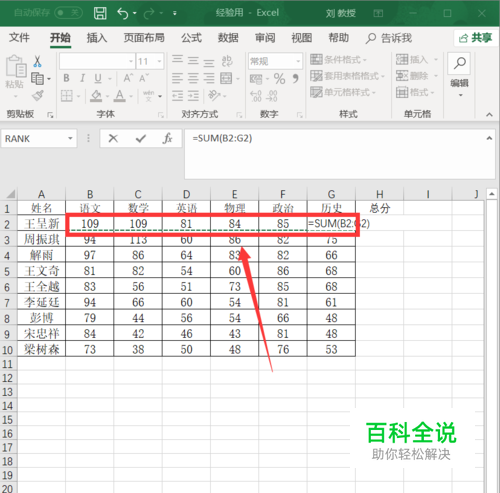Click the Copy icon
This screenshot has height=493, width=500.
click(37, 79)
